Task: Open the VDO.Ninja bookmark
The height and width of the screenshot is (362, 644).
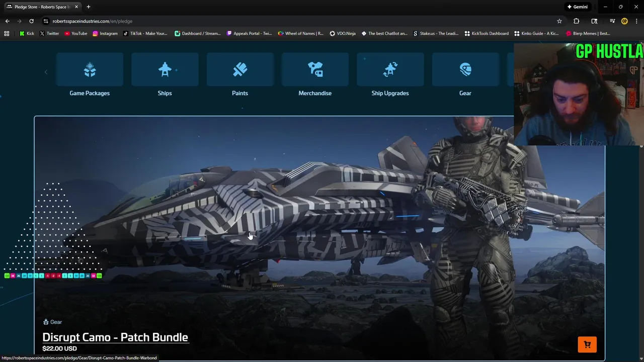Action: (343, 34)
